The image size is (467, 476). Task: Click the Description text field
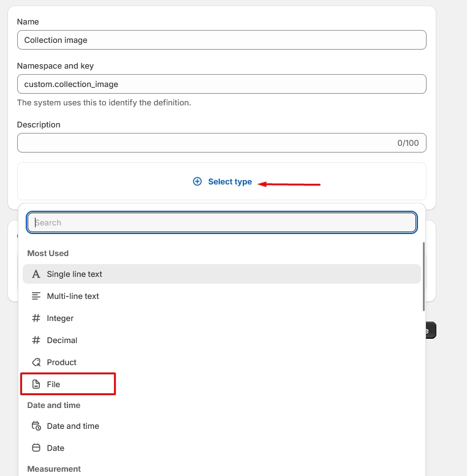(208, 143)
